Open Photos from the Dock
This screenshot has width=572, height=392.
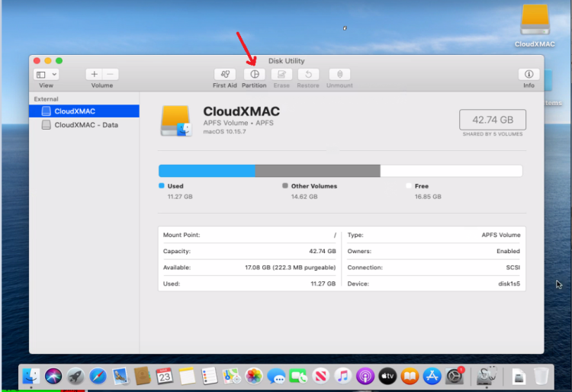point(254,376)
